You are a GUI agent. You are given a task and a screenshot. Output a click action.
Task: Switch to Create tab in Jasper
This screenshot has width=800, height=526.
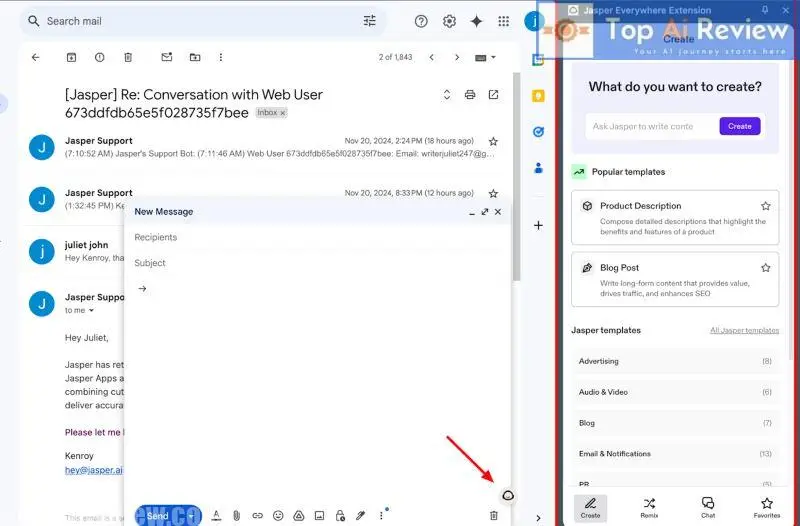[x=590, y=508]
